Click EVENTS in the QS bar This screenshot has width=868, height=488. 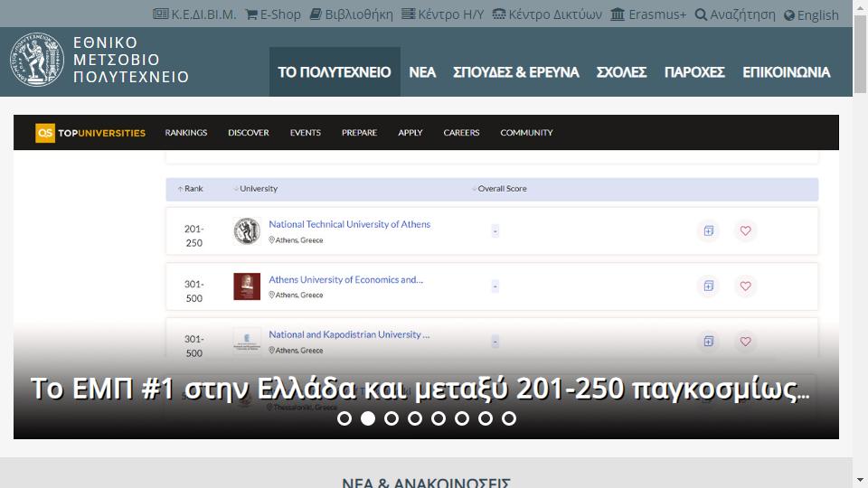(306, 133)
